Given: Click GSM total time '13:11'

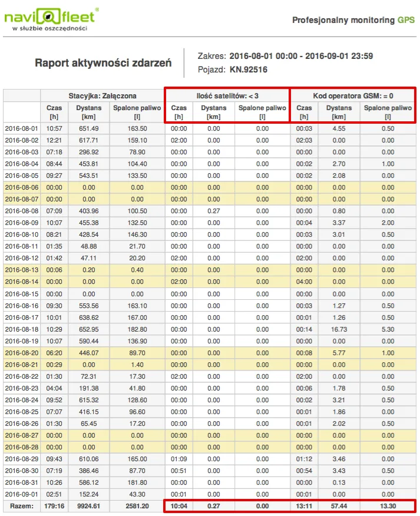Looking at the screenshot, I should [x=304, y=507].
